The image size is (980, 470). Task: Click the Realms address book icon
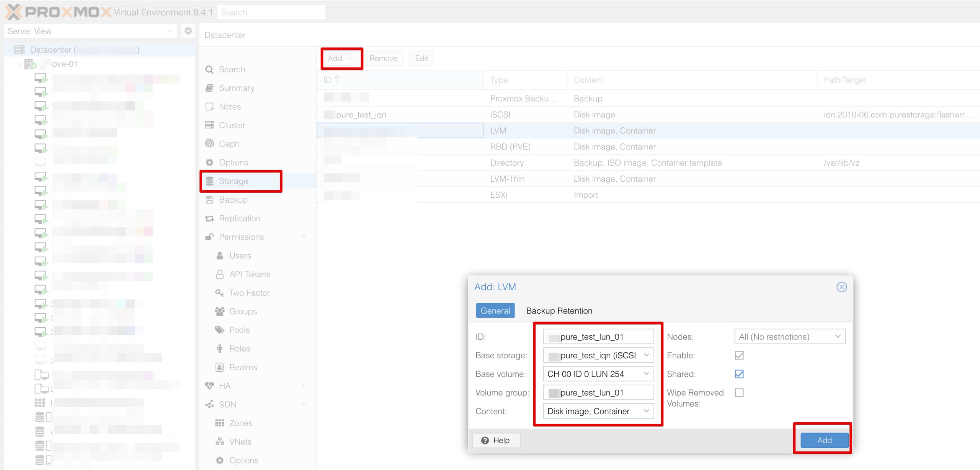[220, 367]
